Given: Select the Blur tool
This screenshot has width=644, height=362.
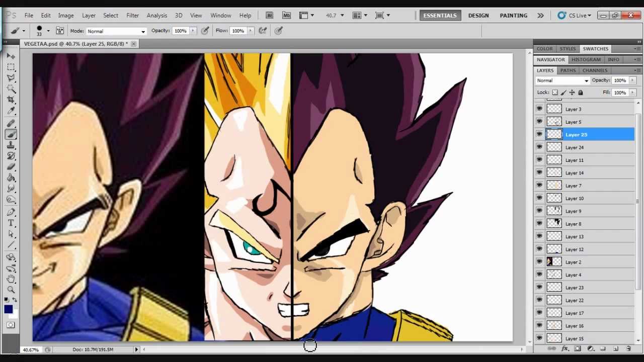Looking at the screenshot, I should (11, 189).
